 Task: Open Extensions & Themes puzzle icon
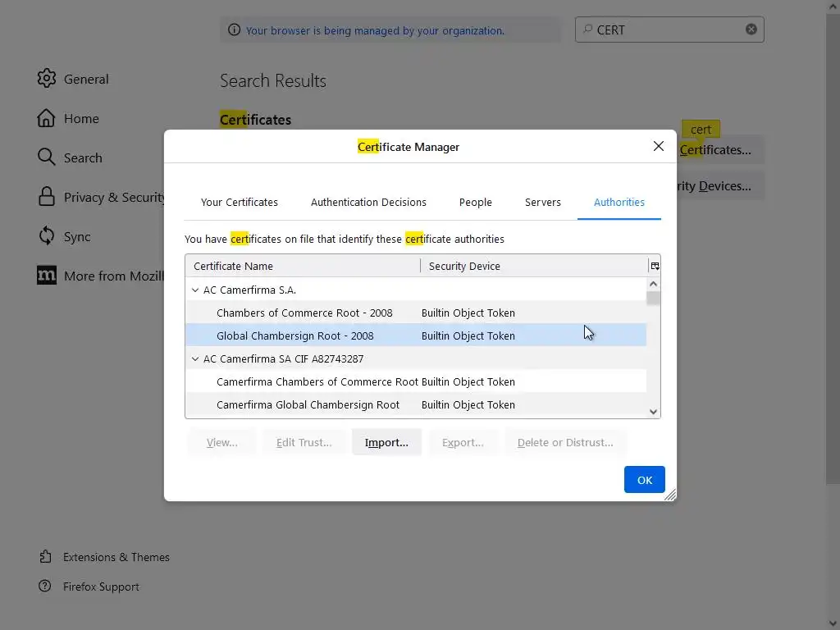(45, 557)
